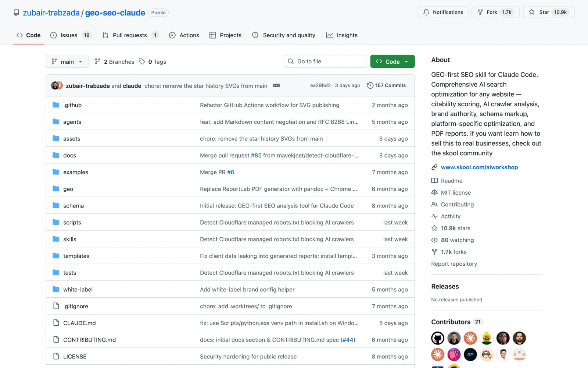Open the Releases section heading
Image resolution: width=588 pixels, height=368 pixels.
coord(445,286)
